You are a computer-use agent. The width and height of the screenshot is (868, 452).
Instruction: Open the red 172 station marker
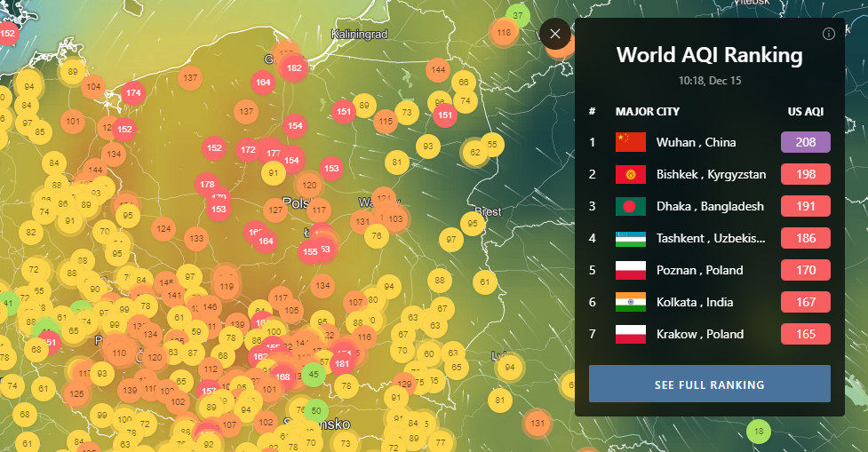coord(248,149)
